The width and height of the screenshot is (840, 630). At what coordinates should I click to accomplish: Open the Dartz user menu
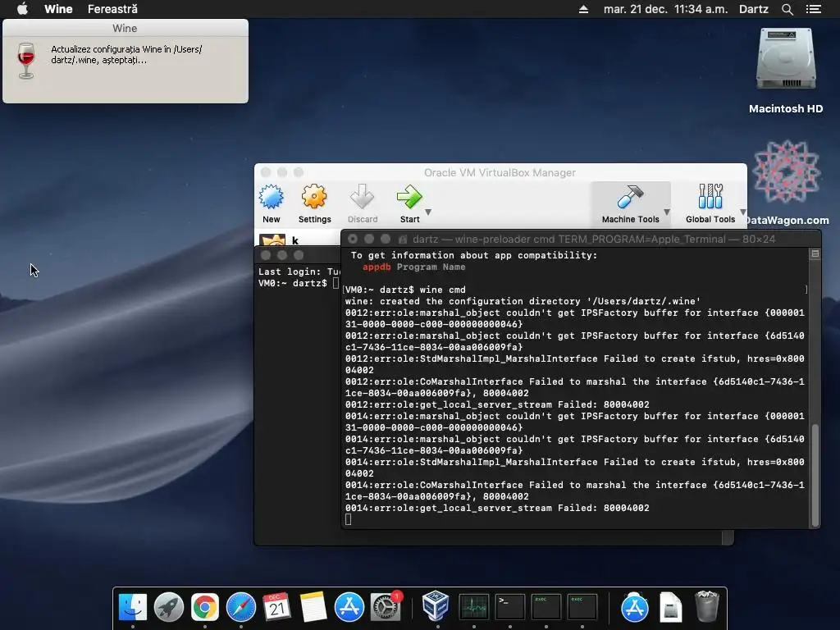point(753,9)
